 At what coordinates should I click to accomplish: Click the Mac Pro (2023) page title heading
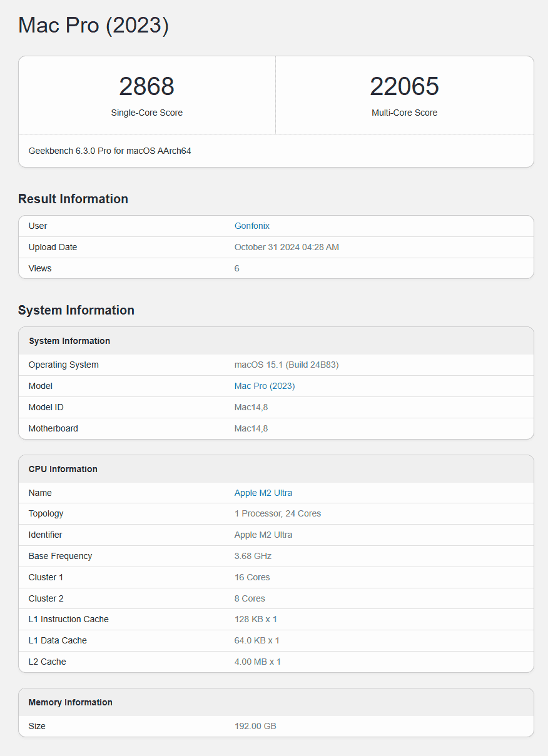93,25
